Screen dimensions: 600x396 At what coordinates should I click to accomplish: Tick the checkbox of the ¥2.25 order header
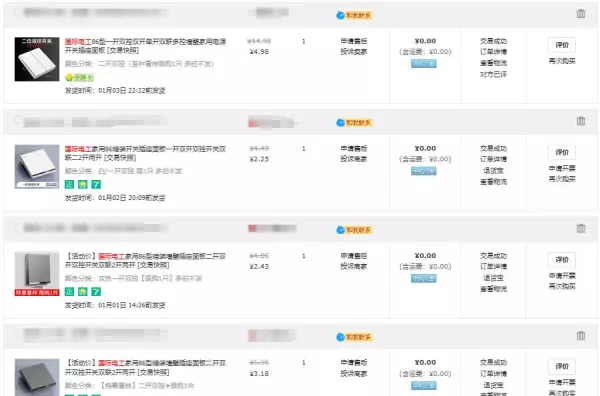coord(17,120)
